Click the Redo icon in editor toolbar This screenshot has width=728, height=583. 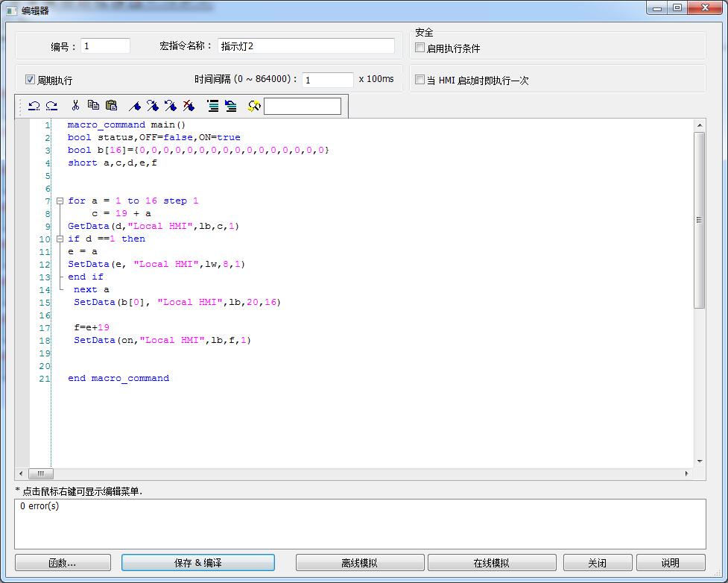coord(51,106)
